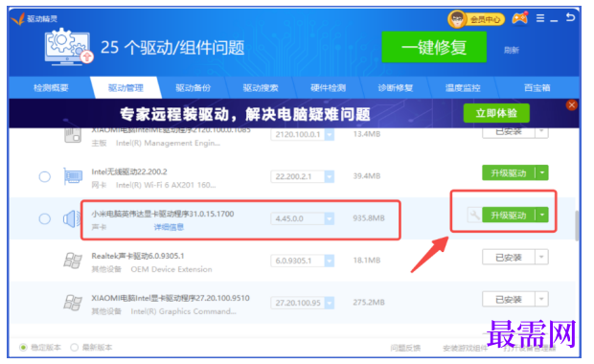This screenshot has width=594, height=364.
Task: Click the 驱动精灵 logo icon
Action: (x=18, y=18)
